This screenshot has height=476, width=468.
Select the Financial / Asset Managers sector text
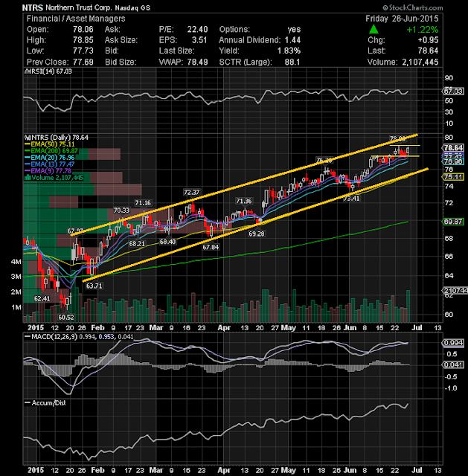[76, 19]
